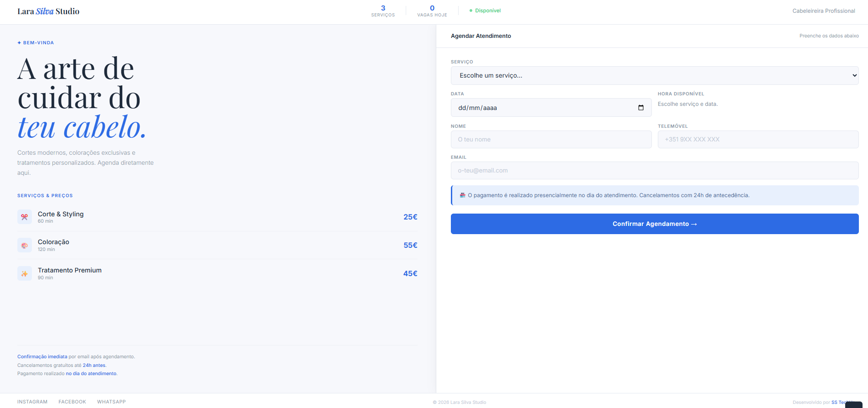This screenshot has width=868, height=408.
Task: Focus the Telemóvel phone number field
Action: [x=758, y=139]
